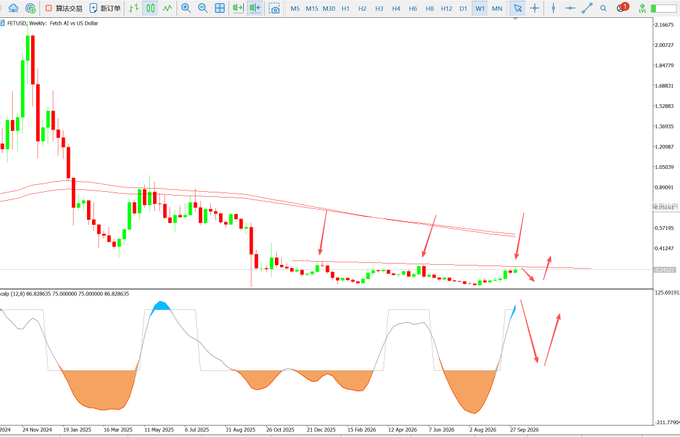The width and height of the screenshot is (680, 437).
Task: Select the W1 weekly timeframe
Action: 480,8
